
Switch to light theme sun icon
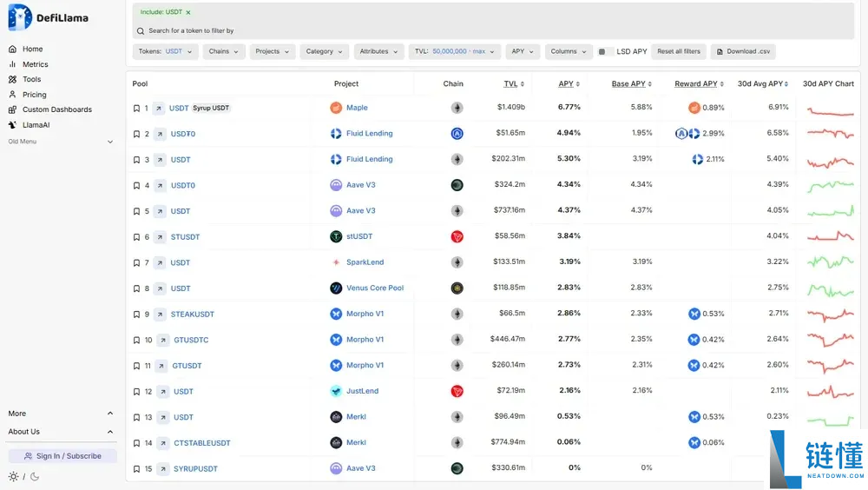[x=13, y=477]
